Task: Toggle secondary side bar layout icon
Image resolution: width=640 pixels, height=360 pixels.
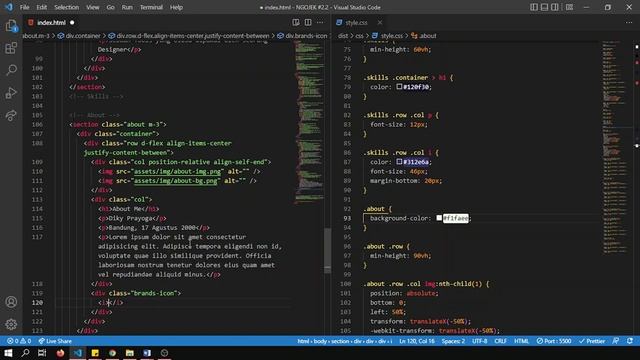Action: tap(555, 7)
